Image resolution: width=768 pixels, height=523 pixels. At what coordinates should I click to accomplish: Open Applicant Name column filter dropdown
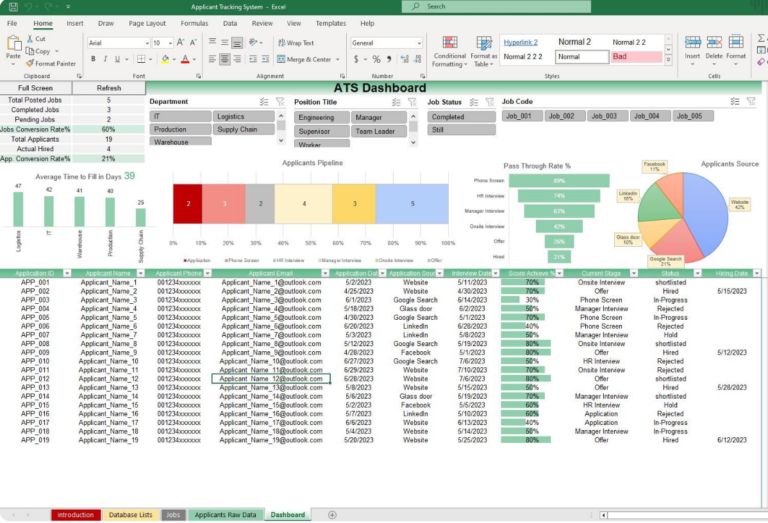(141, 273)
